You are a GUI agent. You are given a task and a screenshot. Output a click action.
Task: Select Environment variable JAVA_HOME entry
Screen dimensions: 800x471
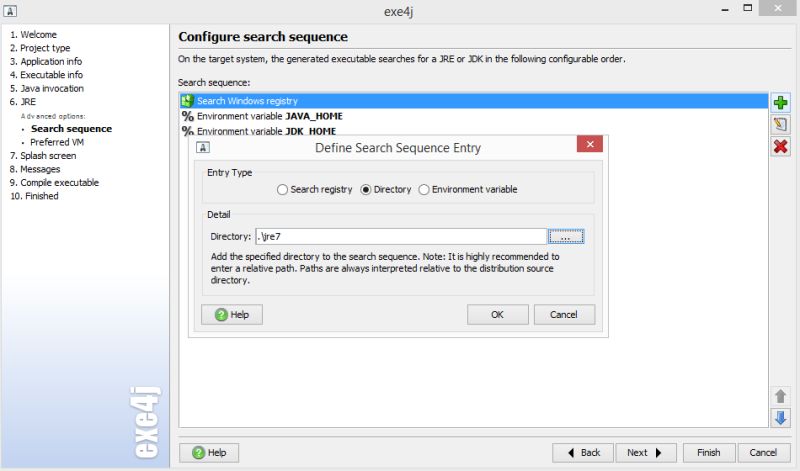473,116
